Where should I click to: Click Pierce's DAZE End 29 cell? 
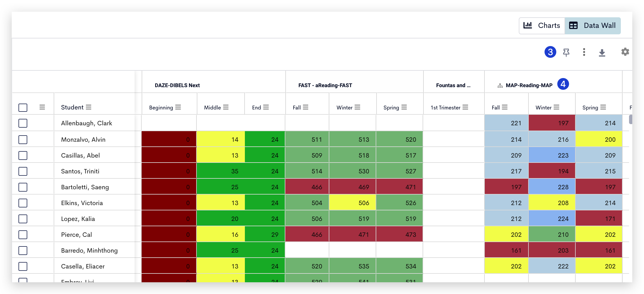[x=265, y=234]
